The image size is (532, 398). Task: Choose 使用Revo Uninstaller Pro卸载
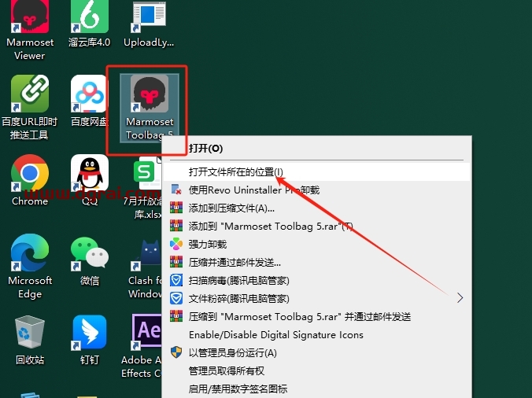(317, 190)
